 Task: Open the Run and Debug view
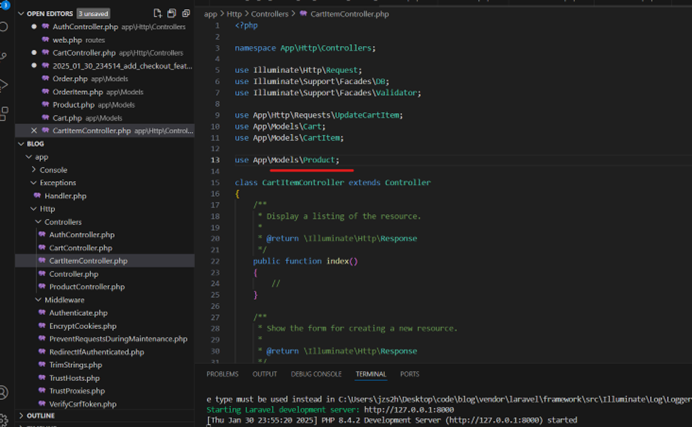tap(5, 85)
